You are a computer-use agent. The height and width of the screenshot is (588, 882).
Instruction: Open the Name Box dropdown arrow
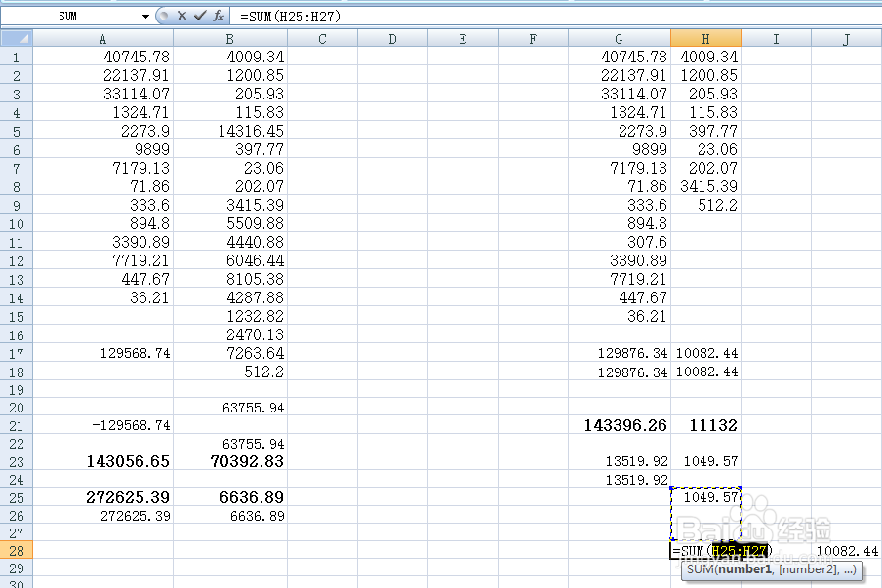(x=145, y=17)
